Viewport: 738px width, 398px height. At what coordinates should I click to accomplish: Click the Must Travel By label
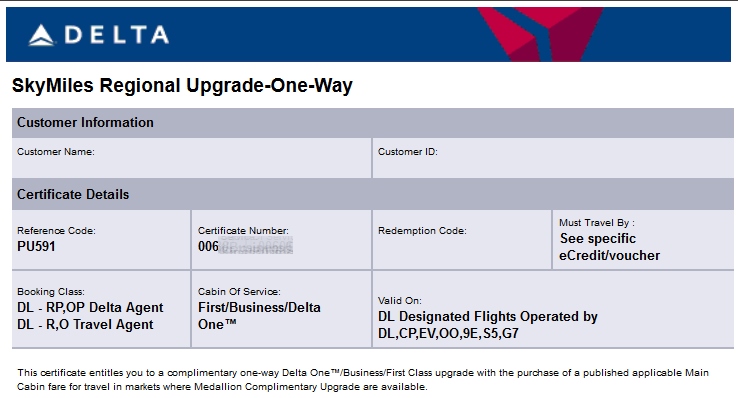click(x=596, y=223)
